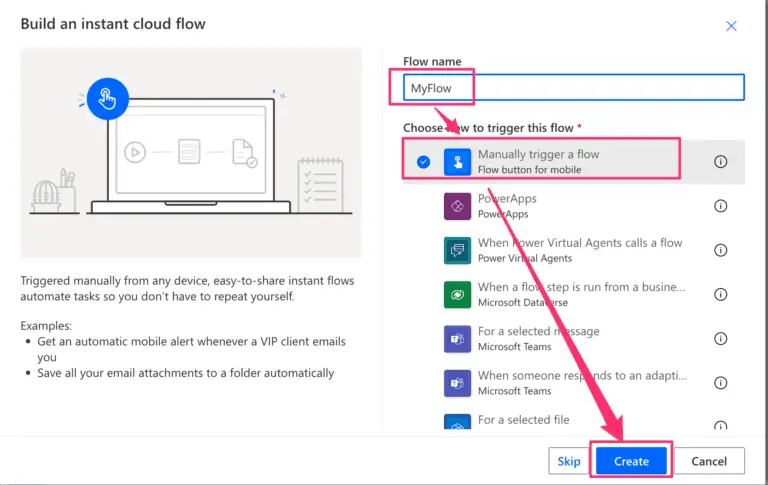
Task: Click Teams icon for adaptive card response
Action: (457, 382)
